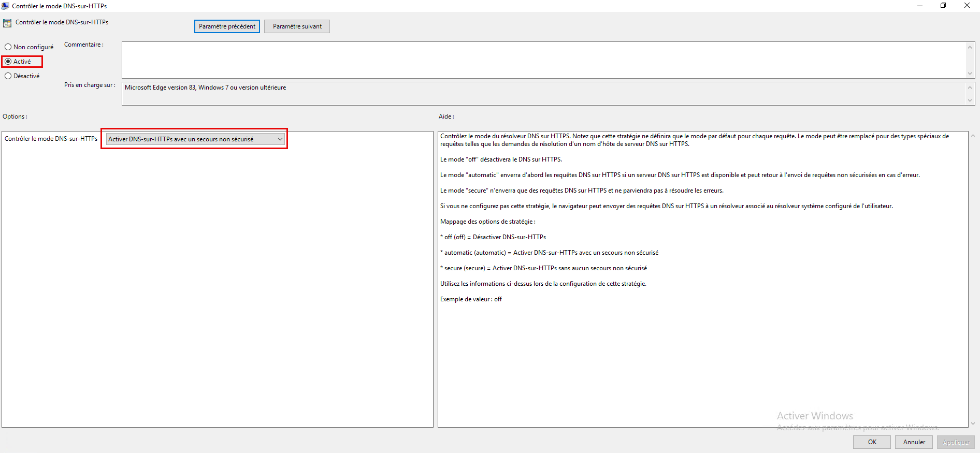The width and height of the screenshot is (980, 453).
Task: Click the 'Mappage des options de stratégie' line
Action: point(487,222)
